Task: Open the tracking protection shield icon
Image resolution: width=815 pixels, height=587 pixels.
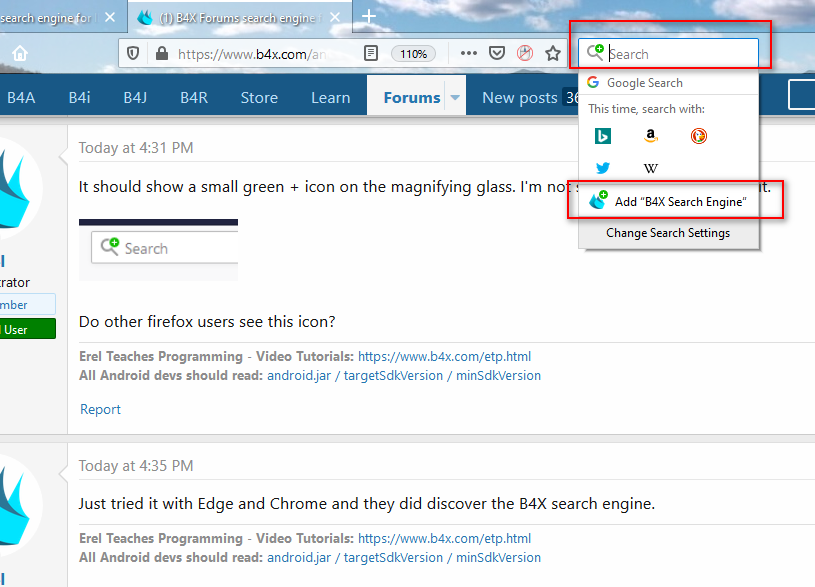Action: click(x=133, y=53)
